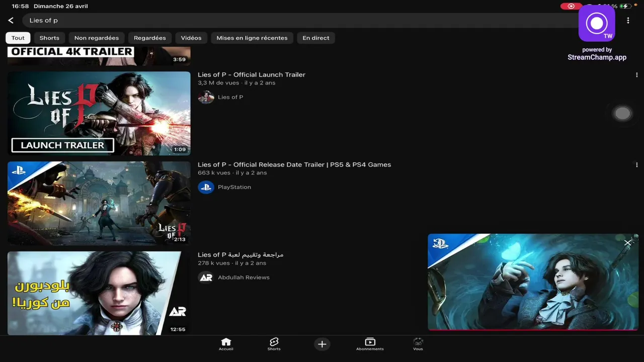Open title Official Release Date Trailer PS5 & PS4
644x362 pixels.
pos(294,164)
